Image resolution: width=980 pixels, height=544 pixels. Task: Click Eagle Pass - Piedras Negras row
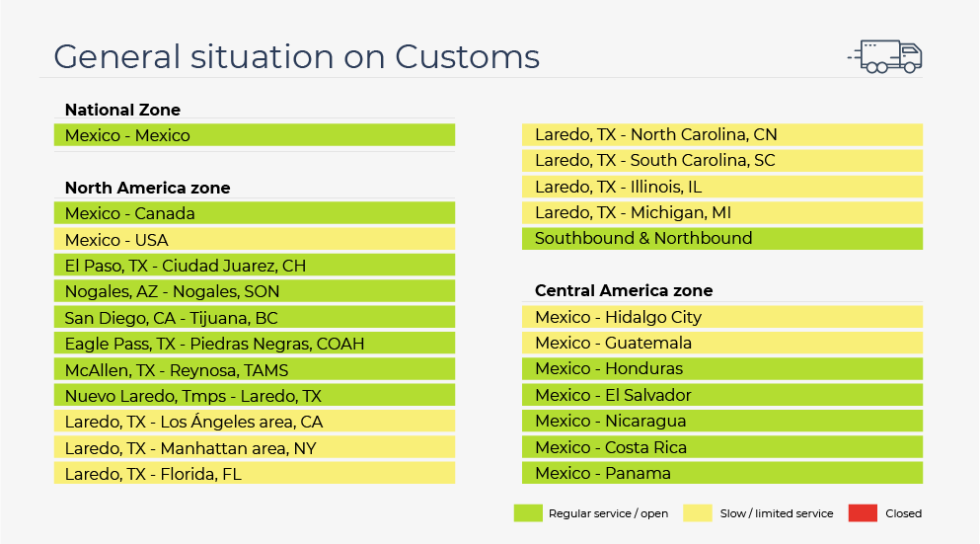tap(255, 344)
